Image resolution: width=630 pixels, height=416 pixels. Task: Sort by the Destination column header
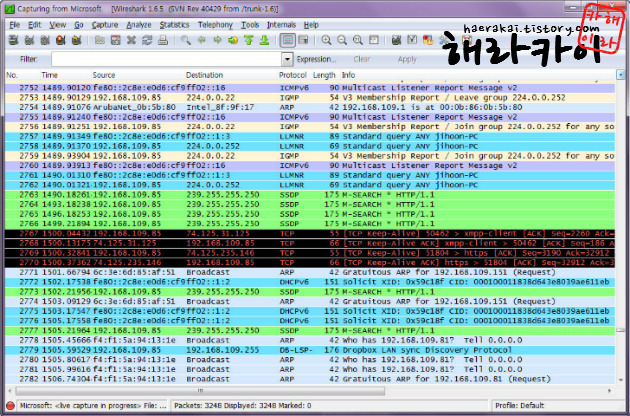[204, 75]
